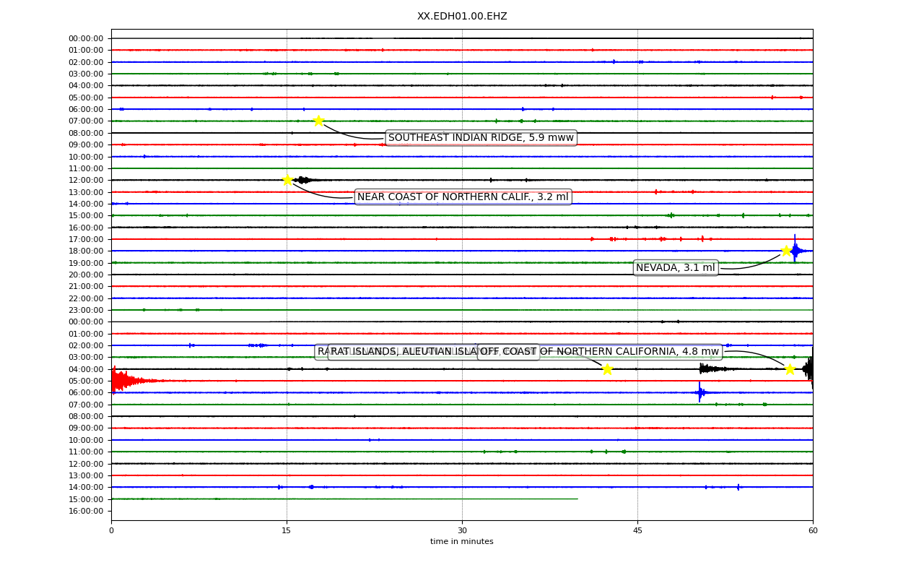Select the 30 tick on the x-axis
Viewport: 924px width, 578px height.
coord(462,531)
